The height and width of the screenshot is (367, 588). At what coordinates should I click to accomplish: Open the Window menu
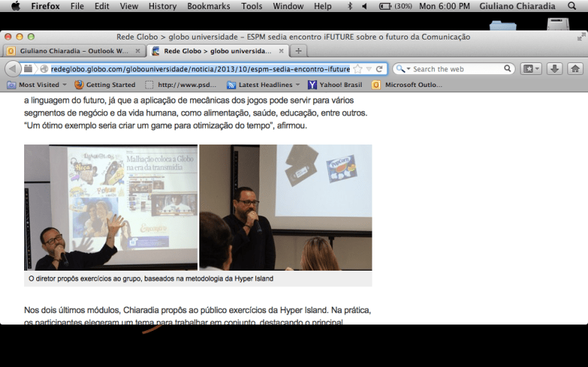288,6
